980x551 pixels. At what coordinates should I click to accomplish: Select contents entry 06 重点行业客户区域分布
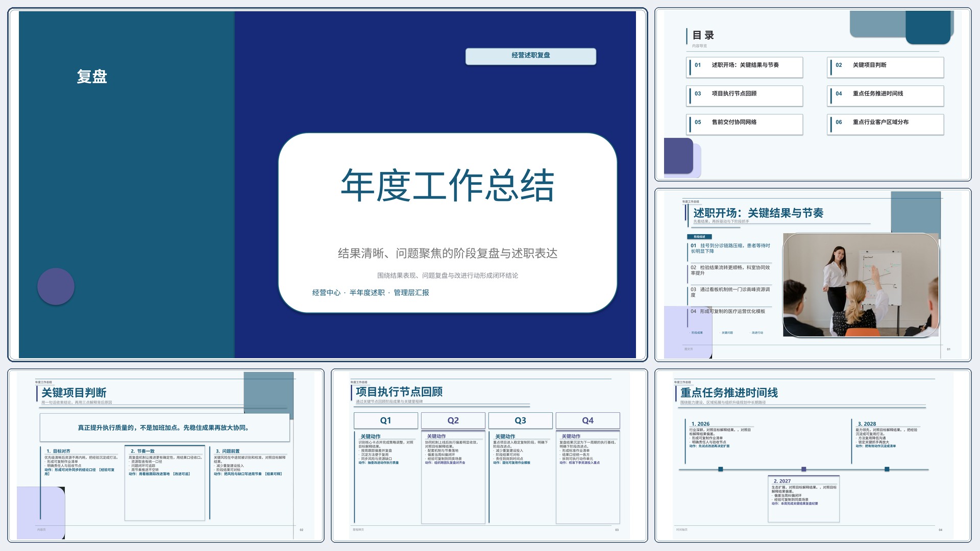click(x=886, y=124)
